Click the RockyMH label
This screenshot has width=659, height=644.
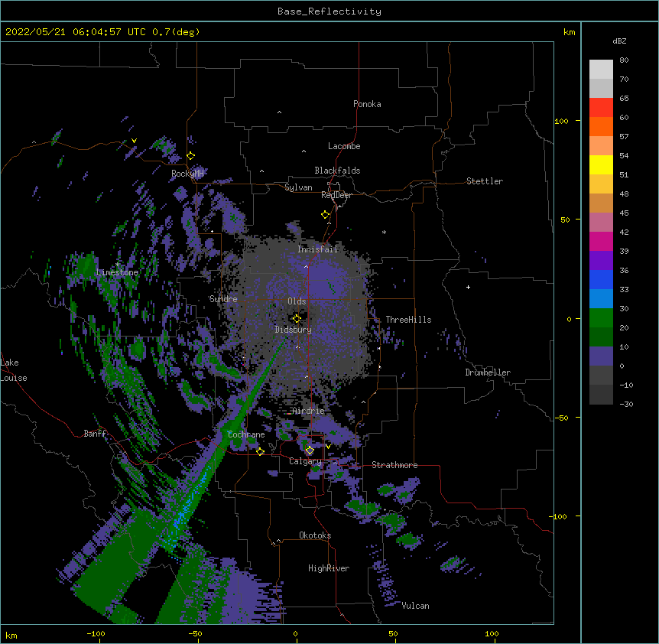[187, 173]
